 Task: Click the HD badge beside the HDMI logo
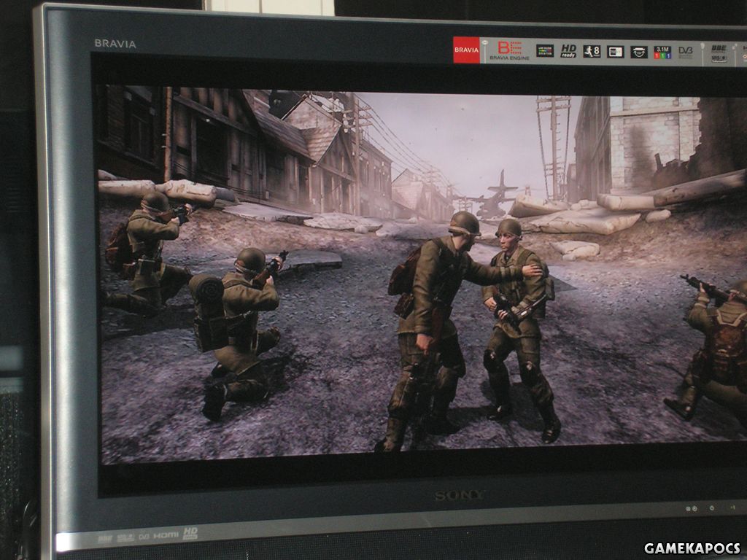[190, 533]
